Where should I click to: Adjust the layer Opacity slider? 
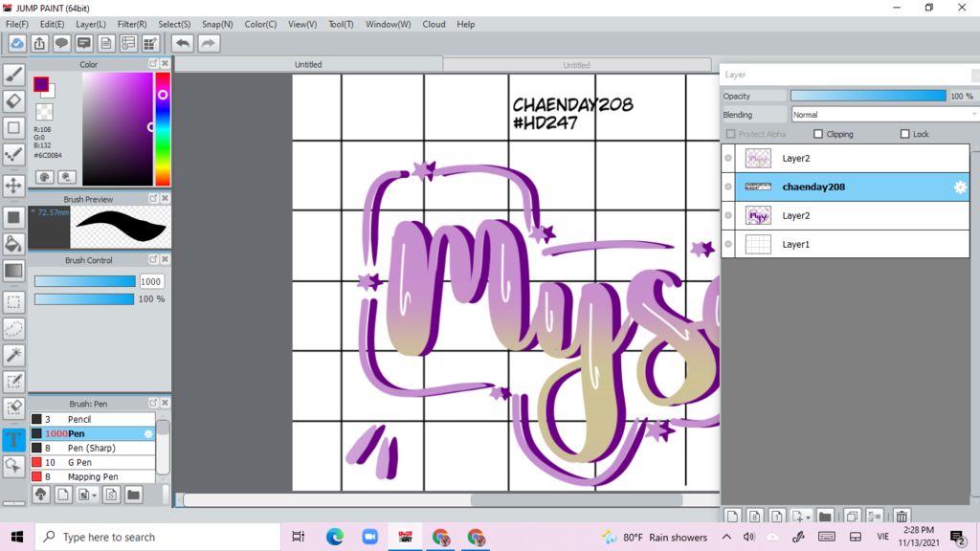click(868, 96)
